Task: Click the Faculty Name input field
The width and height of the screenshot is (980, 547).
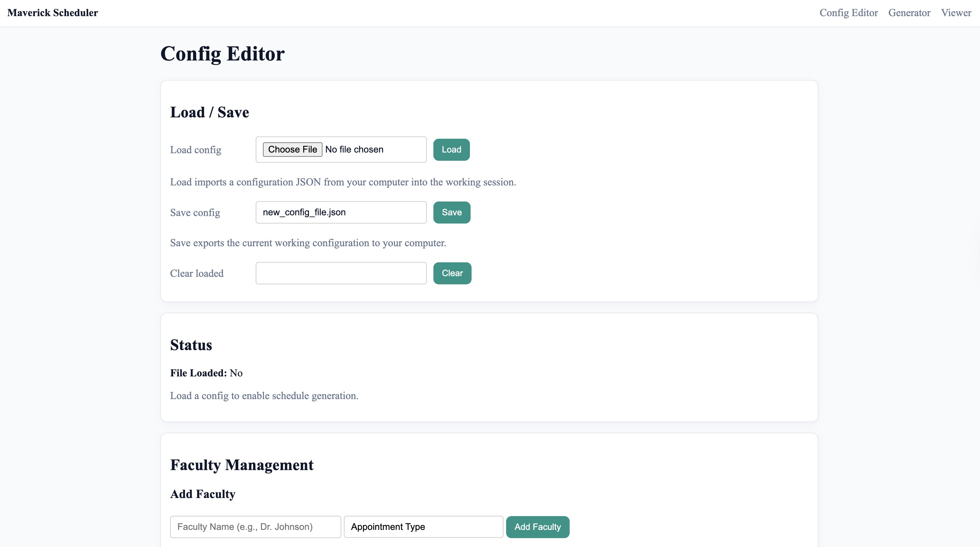Action: tap(255, 527)
